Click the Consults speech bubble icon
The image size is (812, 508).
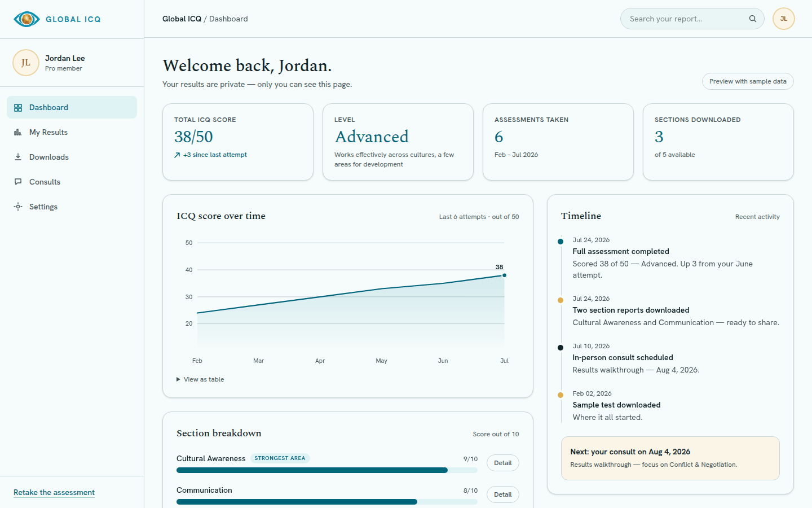coord(18,182)
